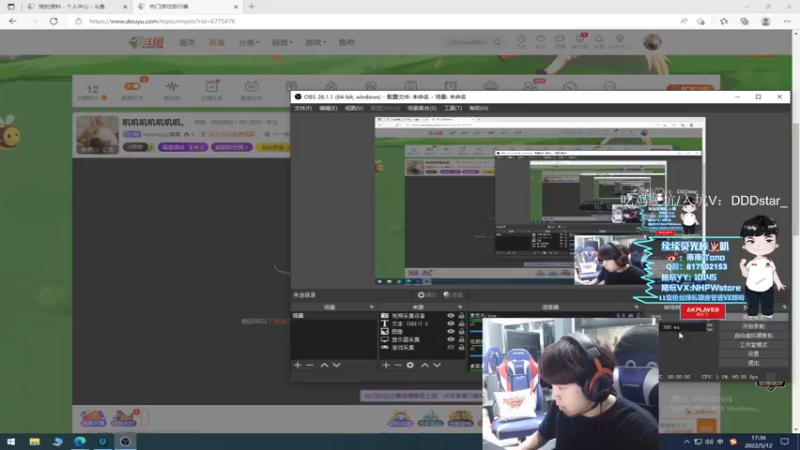Toggle visibility of 视频采集设备 source
The image size is (800, 450).
click(x=451, y=316)
